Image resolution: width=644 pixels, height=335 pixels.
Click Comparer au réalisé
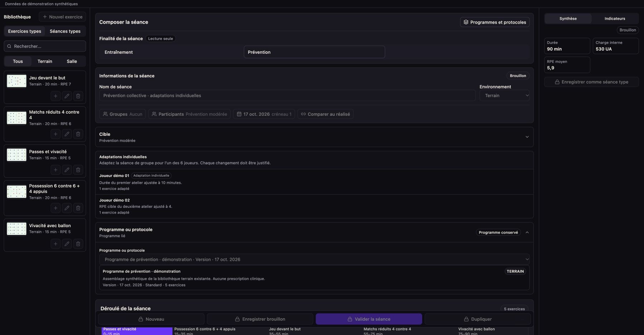point(325,114)
